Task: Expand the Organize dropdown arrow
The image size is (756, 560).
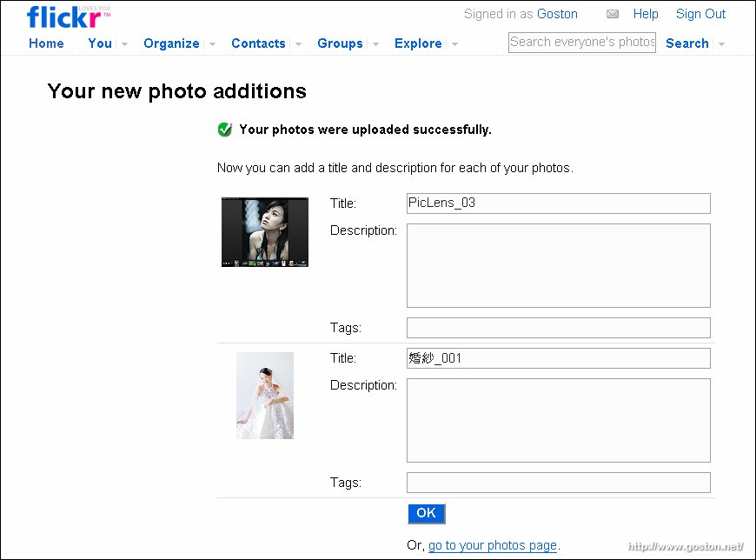Action: (x=212, y=43)
